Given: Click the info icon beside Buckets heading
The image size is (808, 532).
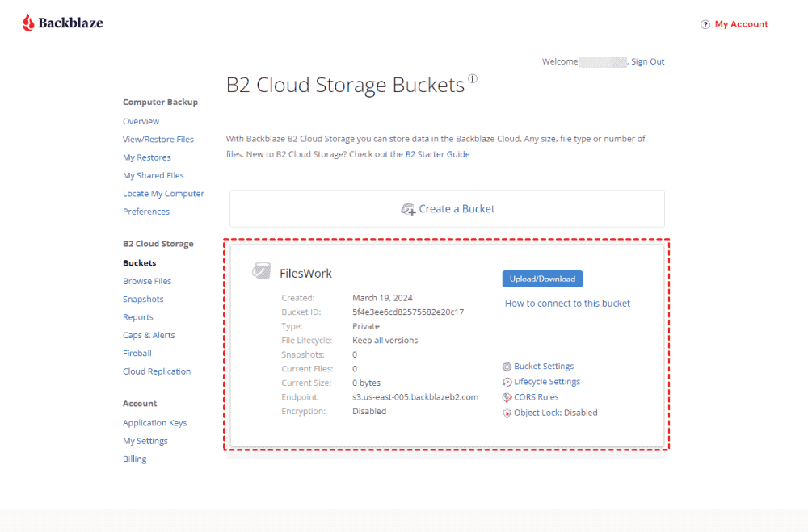Looking at the screenshot, I should point(473,79).
